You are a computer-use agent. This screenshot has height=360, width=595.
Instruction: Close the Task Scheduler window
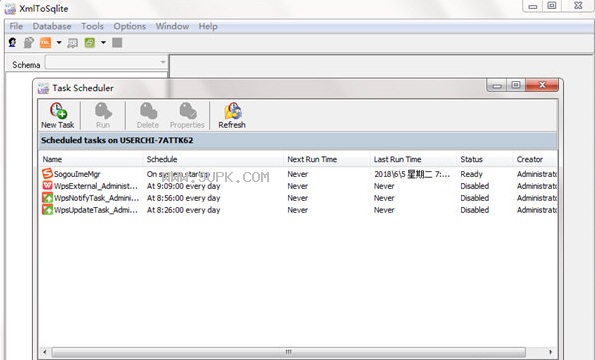(x=542, y=85)
